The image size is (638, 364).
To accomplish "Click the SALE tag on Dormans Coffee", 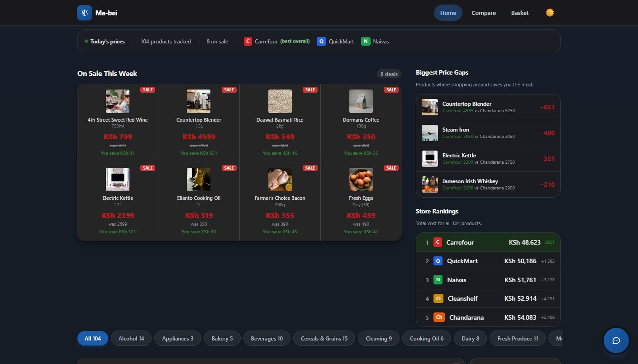I will [391, 90].
